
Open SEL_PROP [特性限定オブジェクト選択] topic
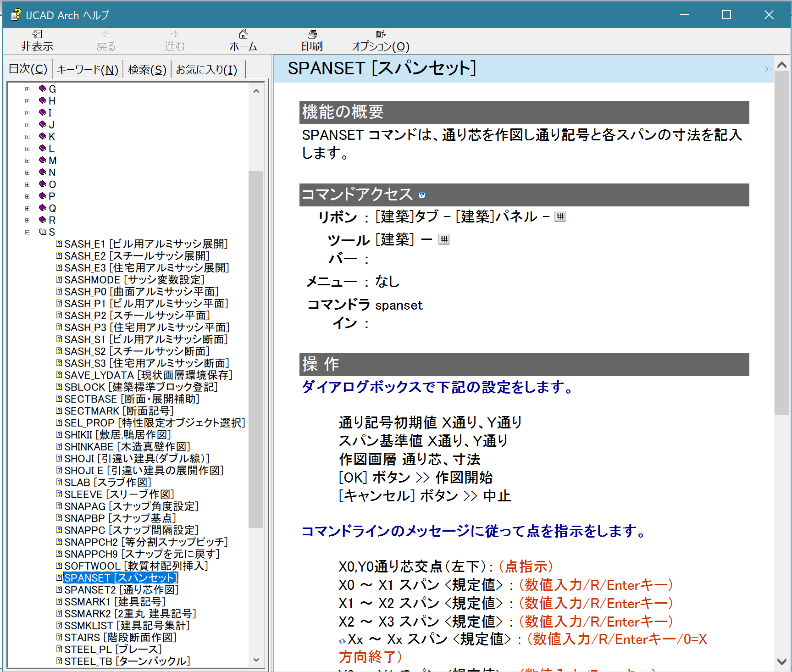tap(155, 422)
